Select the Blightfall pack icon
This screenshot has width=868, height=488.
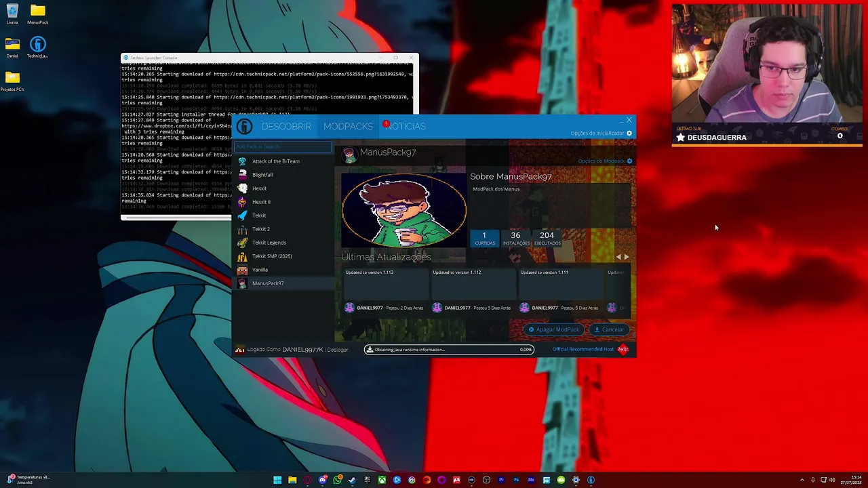pyautogui.click(x=242, y=175)
